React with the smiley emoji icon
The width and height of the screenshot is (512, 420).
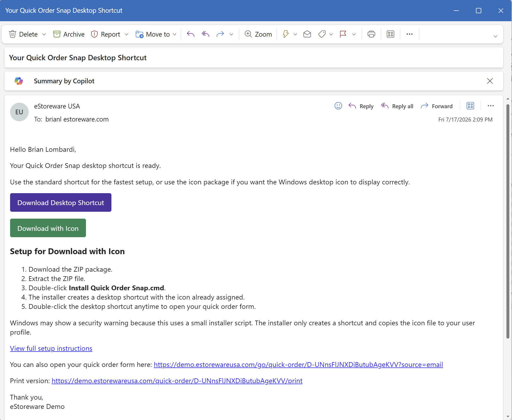point(338,106)
